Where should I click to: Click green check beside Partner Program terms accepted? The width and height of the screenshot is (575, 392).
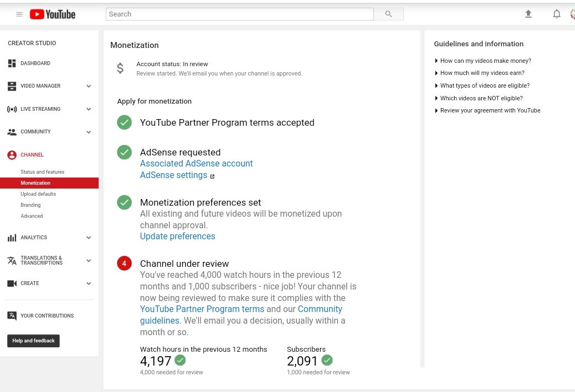(x=124, y=122)
